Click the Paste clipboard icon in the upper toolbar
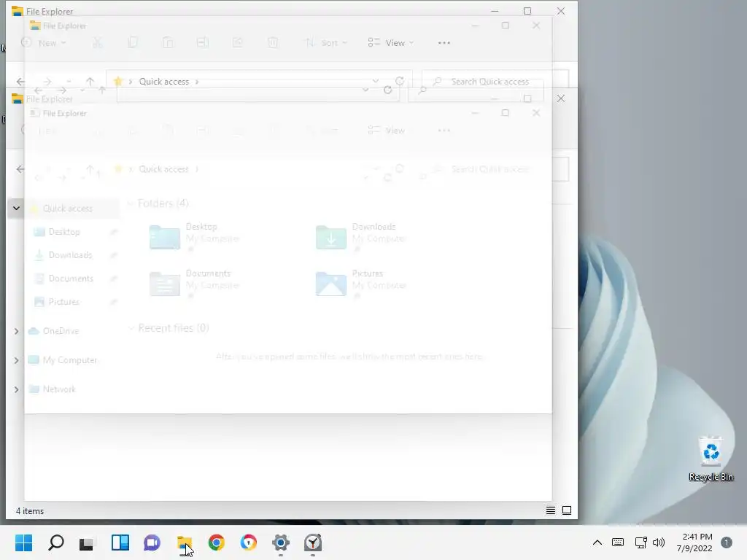 pos(168,43)
